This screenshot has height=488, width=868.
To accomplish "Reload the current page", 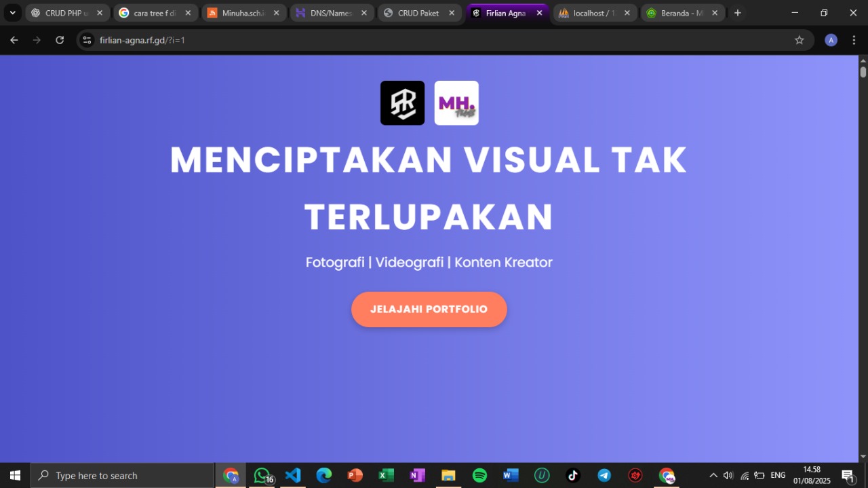I will point(60,40).
